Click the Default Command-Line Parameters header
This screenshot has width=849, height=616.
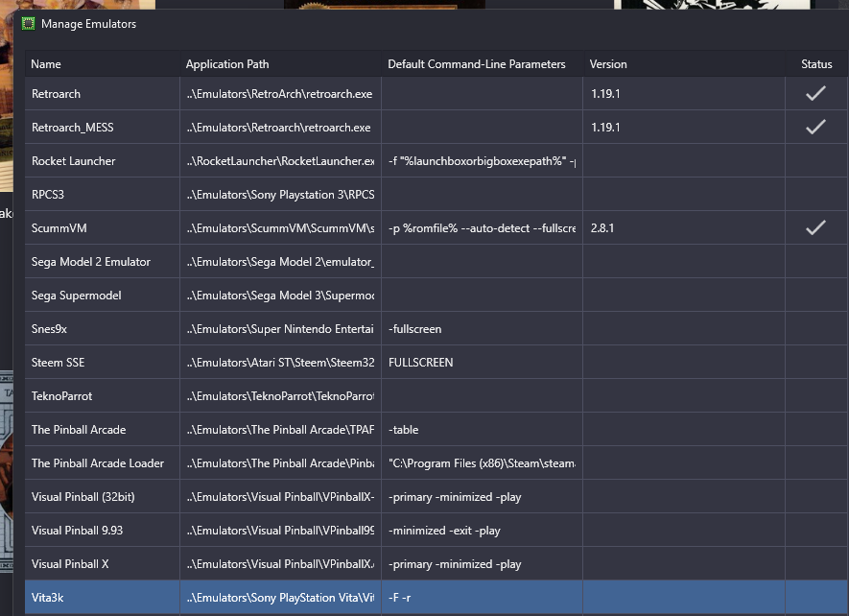click(x=477, y=64)
